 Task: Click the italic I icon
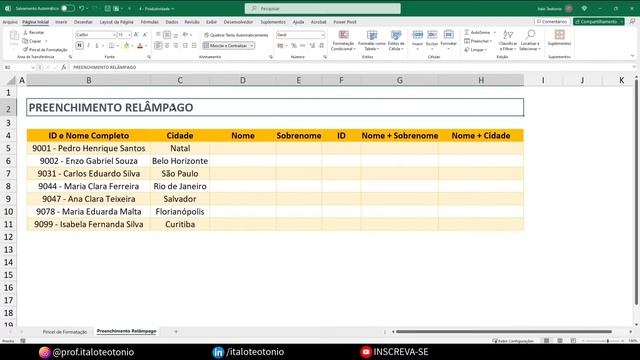point(88,46)
